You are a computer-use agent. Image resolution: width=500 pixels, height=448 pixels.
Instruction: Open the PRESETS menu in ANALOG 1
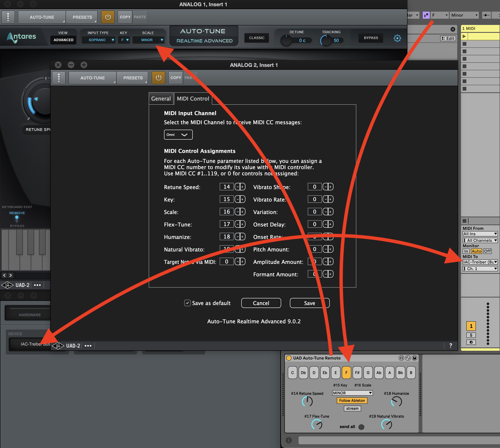[x=82, y=17]
